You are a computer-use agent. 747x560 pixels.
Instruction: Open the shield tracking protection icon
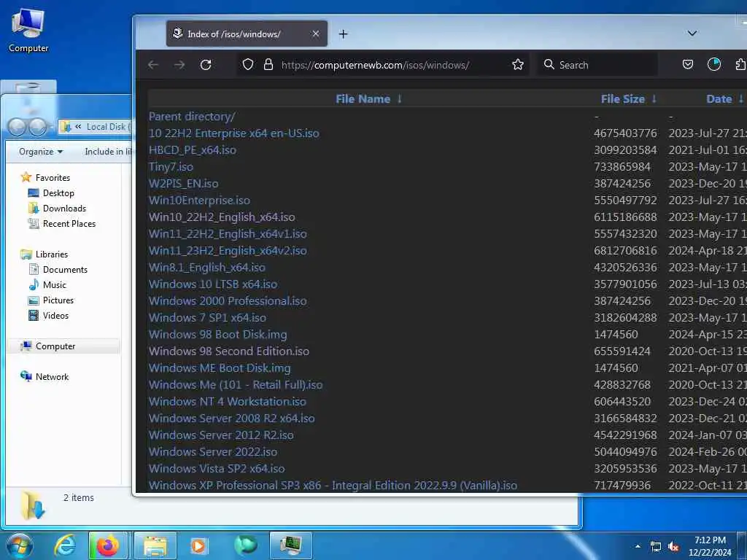[x=248, y=64]
